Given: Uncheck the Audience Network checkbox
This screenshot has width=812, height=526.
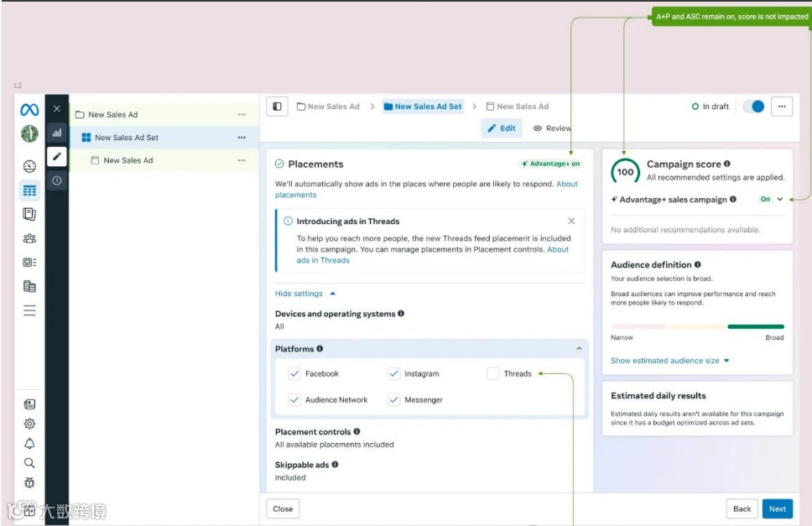Looking at the screenshot, I should click(x=294, y=399).
